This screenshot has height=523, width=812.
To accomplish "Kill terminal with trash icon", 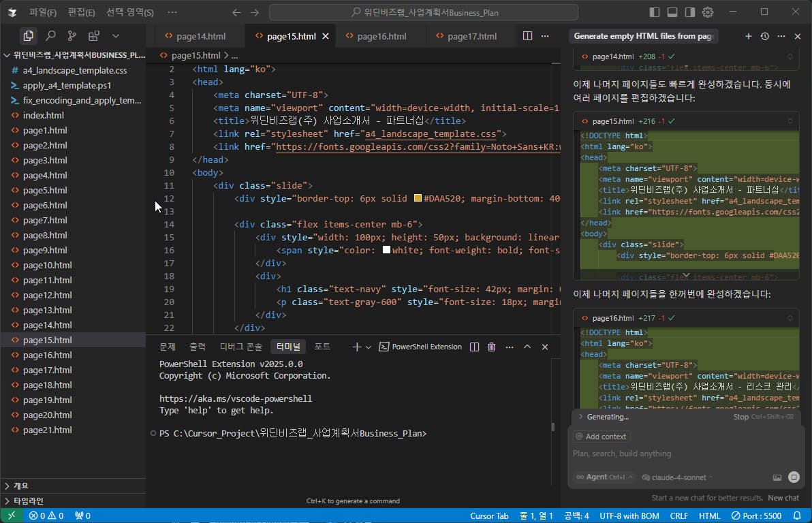I will (x=491, y=347).
